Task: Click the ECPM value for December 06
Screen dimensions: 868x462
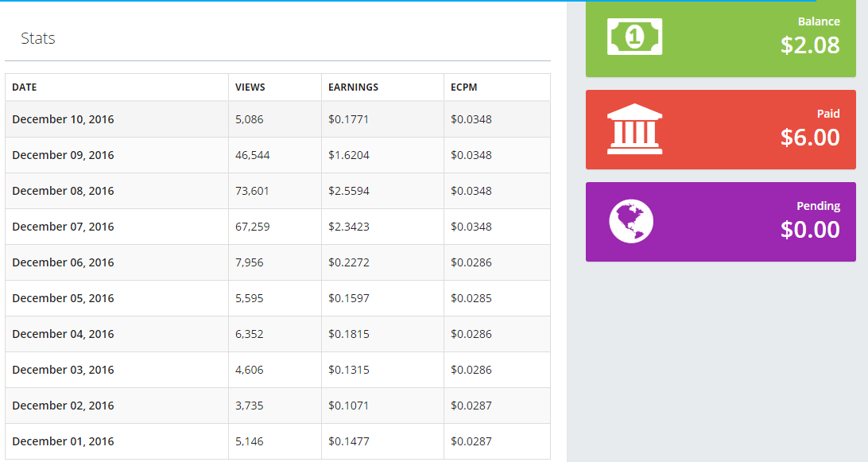Action: (471, 262)
